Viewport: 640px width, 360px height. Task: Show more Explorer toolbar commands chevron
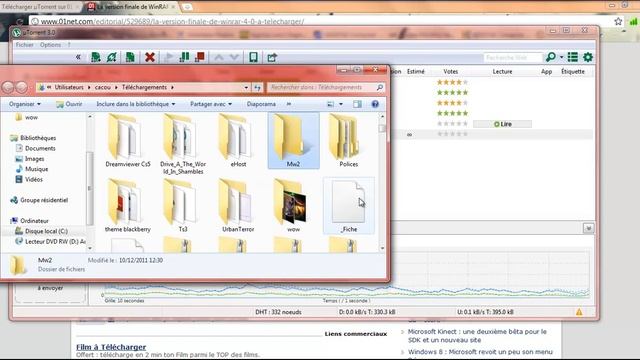coord(289,104)
